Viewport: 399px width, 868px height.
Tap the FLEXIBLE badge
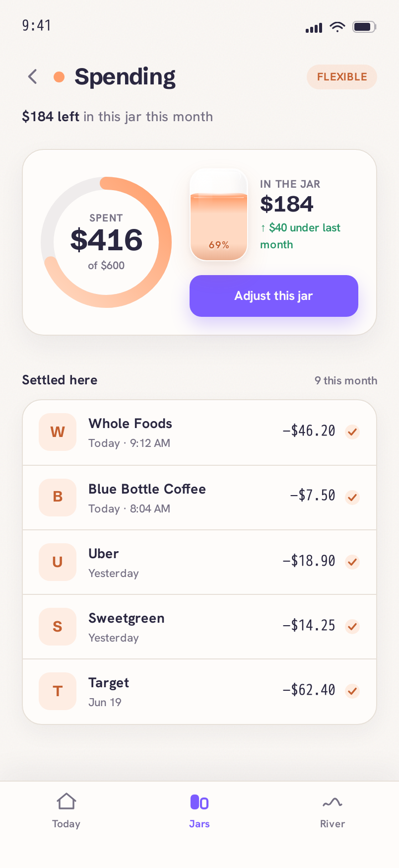342,77
